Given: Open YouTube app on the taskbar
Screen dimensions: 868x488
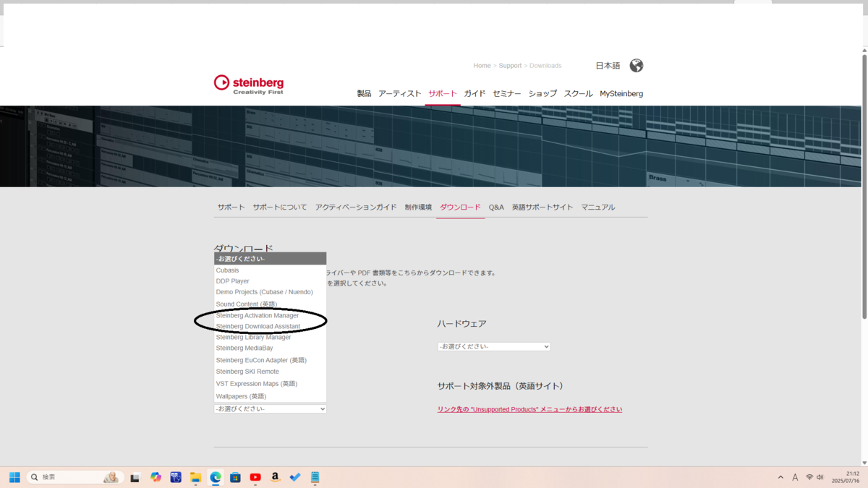Looking at the screenshot, I should tap(255, 477).
